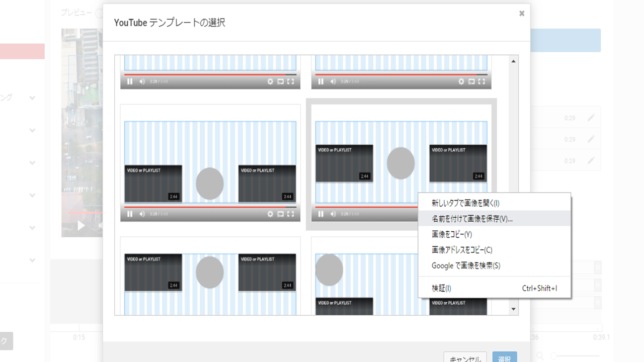The height and width of the screenshot is (362, 644).
Task: Confirm with the blue 選択 button
Action: 505,358
